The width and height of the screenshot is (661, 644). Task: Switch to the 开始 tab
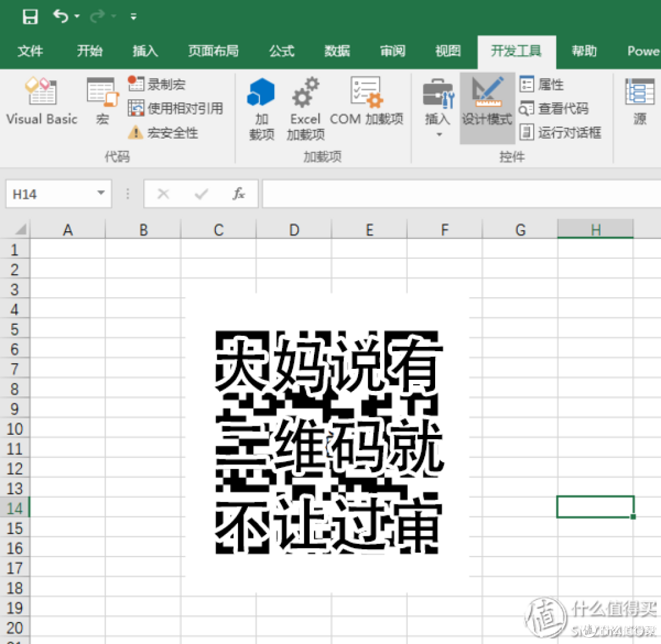[x=89, y=51]
